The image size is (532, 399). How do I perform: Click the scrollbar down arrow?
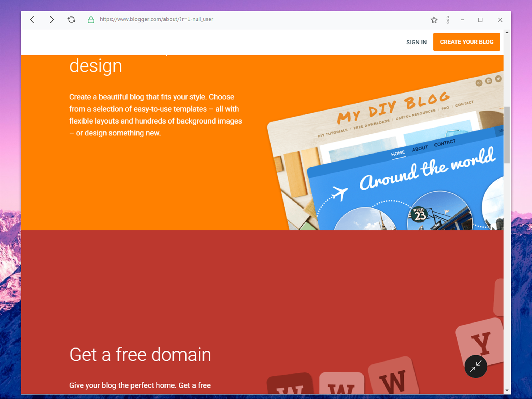tap(507, 390)
